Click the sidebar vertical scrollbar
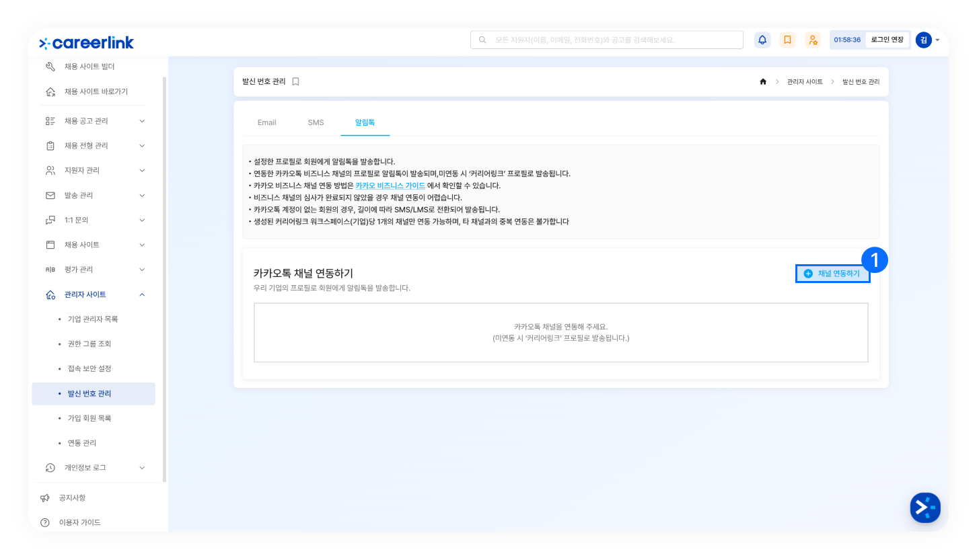 click(164, 280)
